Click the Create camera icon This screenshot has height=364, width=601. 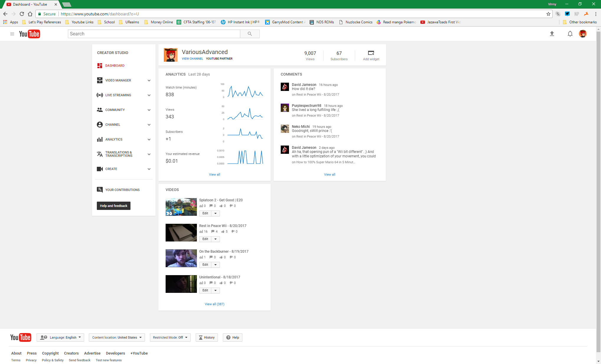click(x=100, y=169)
